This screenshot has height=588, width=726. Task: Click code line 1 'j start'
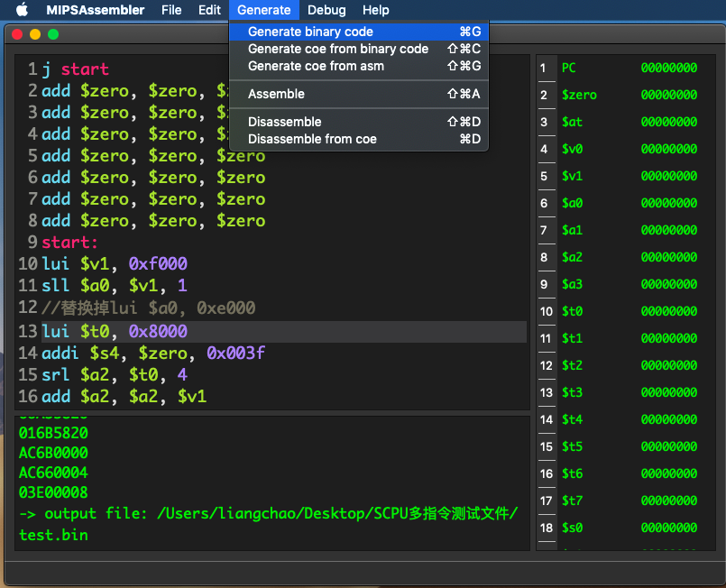point(75,69)
